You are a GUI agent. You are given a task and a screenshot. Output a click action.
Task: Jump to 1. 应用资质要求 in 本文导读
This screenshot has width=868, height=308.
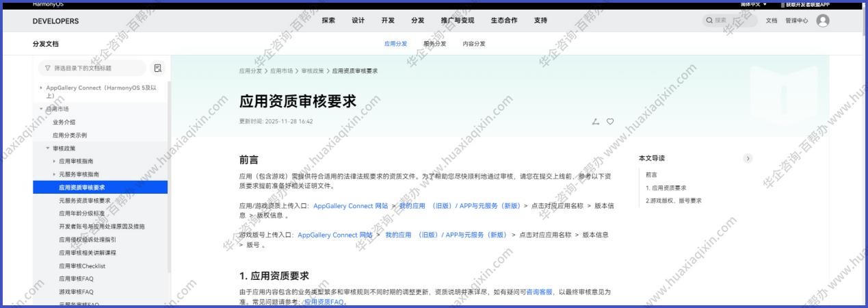tap(666, 188)
